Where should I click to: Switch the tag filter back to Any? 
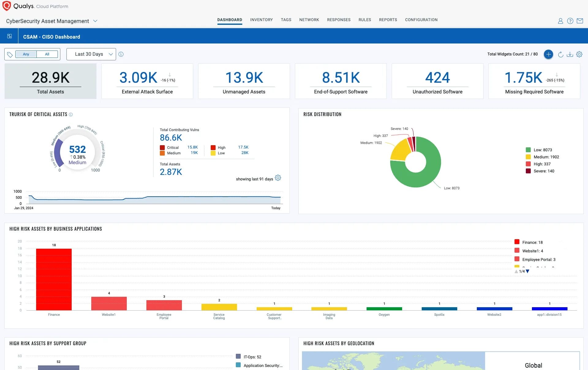26,54
